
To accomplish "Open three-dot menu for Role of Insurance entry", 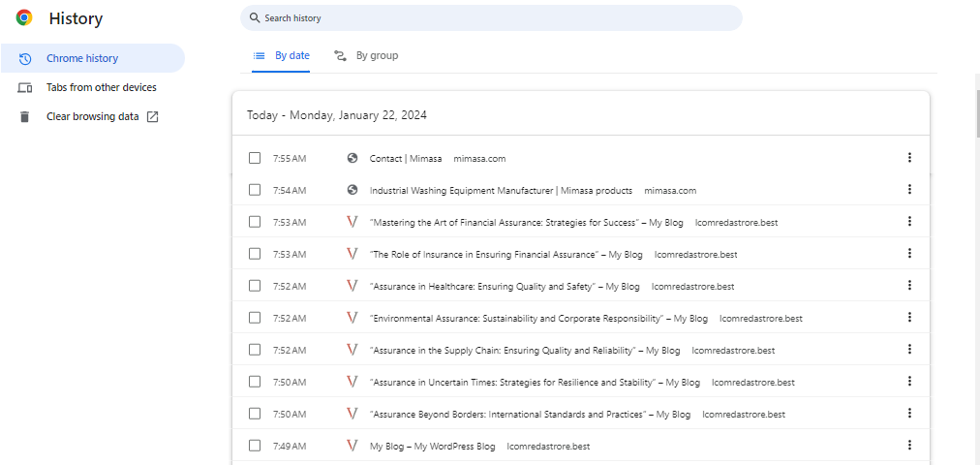I will click(x=909, y=254).
